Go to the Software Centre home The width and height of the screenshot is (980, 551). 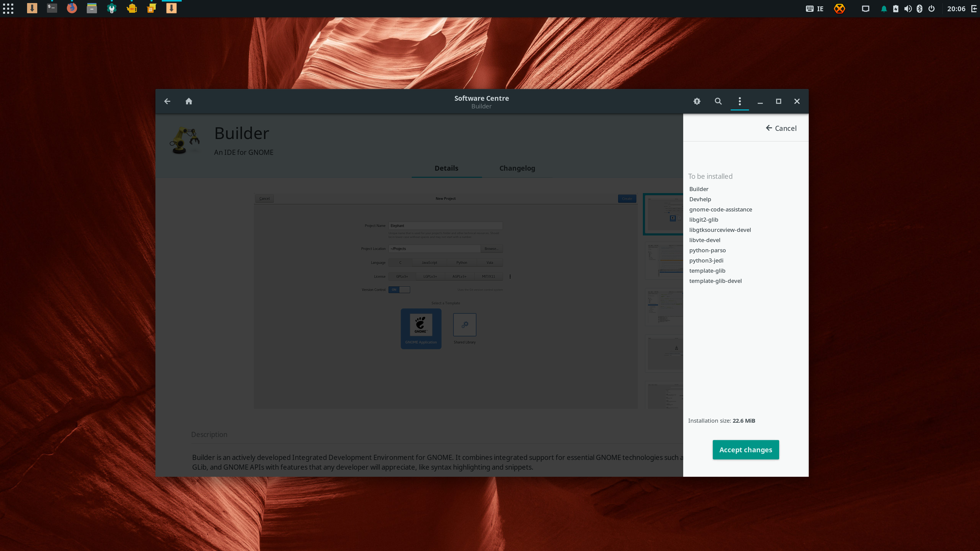189,101
